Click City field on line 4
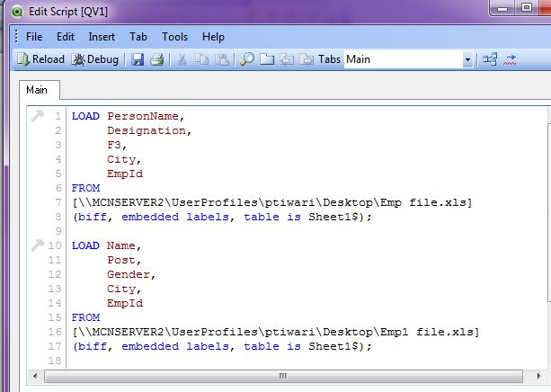This screenshot has width=551, height=392. tap(121, 160)
